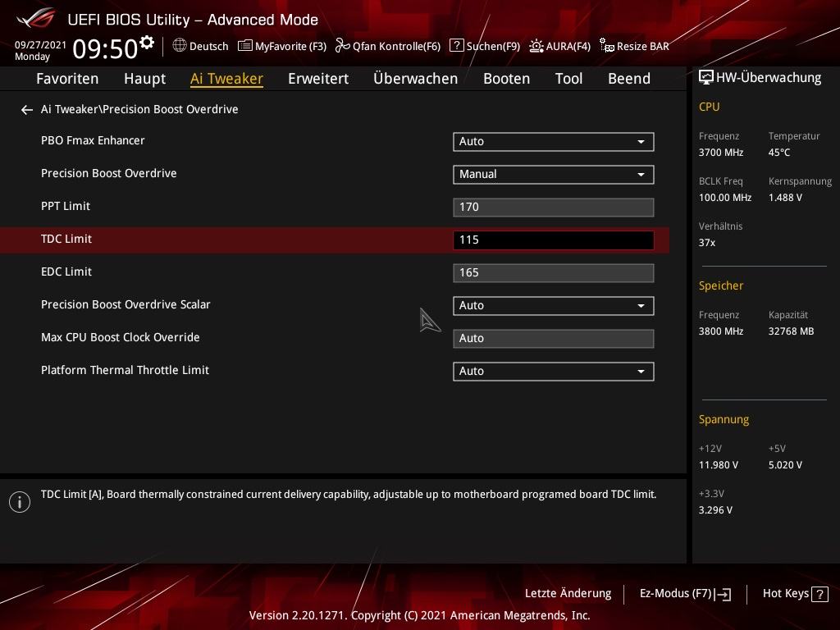840x630 pixels.
Task: Click the BCLK Freq value 100.00 MHz
Action: tap(725, 198)
